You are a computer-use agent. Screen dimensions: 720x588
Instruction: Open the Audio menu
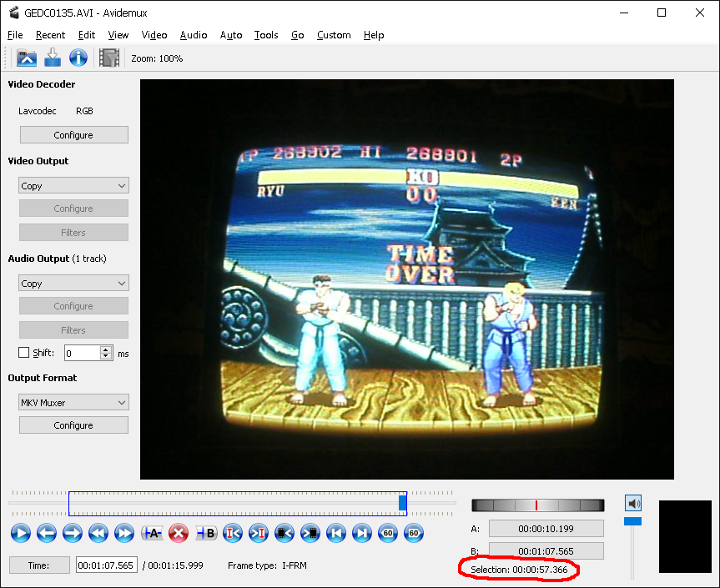194,35
